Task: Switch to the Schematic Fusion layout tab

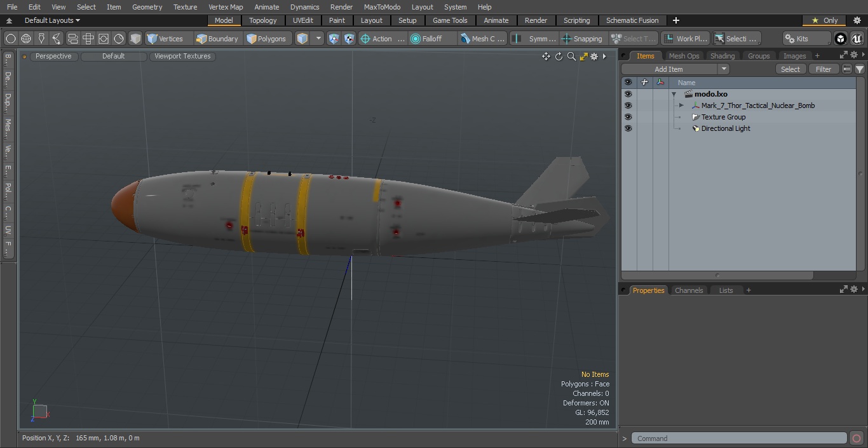Action: pos(632,20)
